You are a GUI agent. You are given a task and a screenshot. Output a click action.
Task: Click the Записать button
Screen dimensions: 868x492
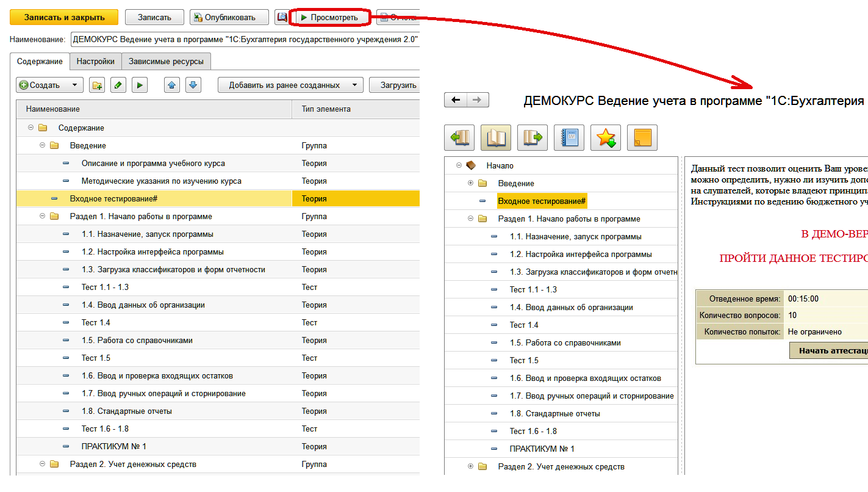pyautogui.click(x=154, y=18)
